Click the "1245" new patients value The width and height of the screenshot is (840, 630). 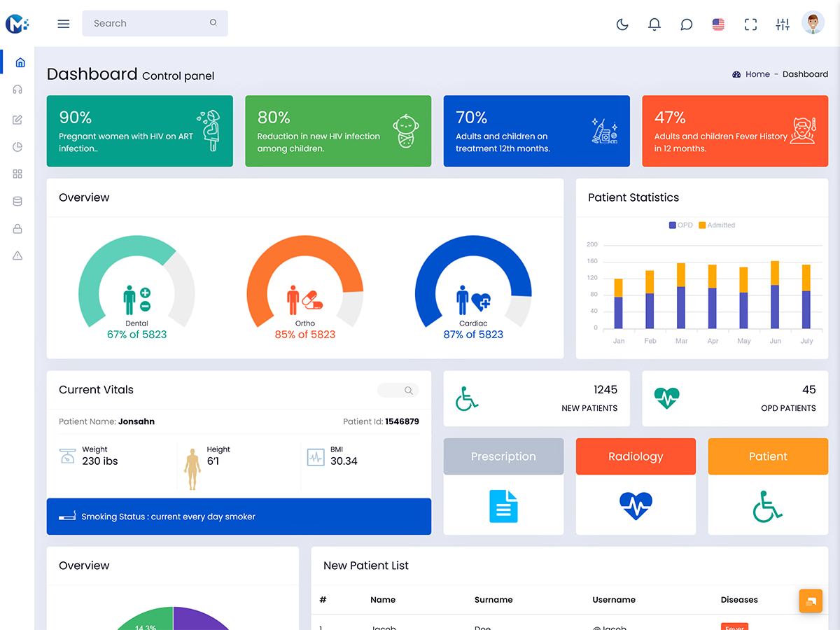coord(605,389)
